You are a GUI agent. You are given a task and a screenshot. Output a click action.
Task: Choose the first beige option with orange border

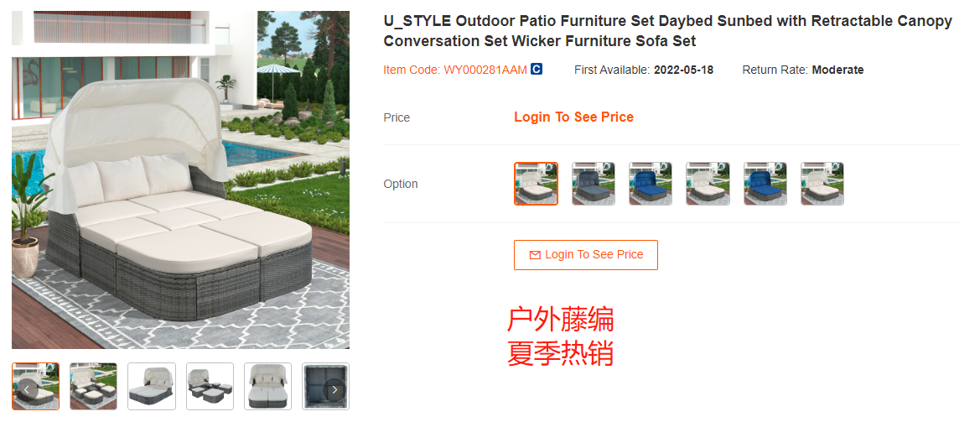click(x=537, y=184)
